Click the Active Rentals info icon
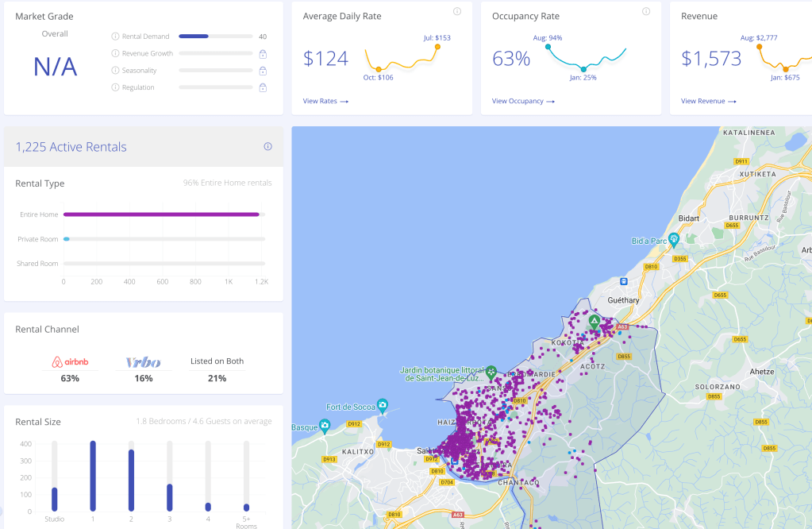This screenshot has width=812, height=529. click(267, 146)
